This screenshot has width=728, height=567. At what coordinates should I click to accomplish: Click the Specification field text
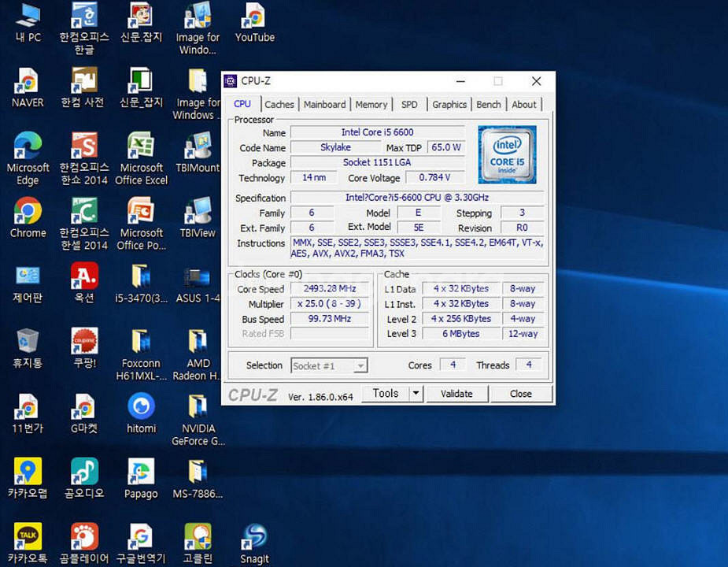(x=417, y=197)
